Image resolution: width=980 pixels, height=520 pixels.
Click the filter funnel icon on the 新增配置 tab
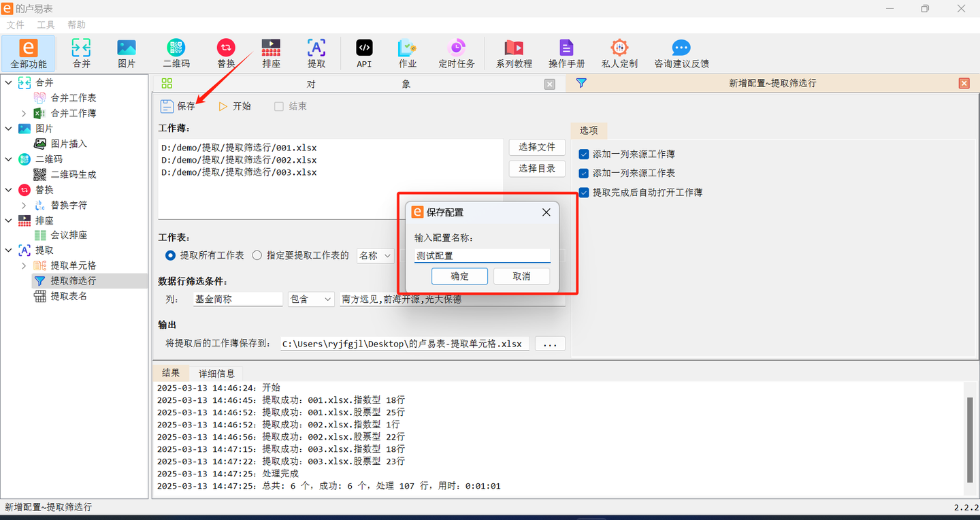[581, 83]
